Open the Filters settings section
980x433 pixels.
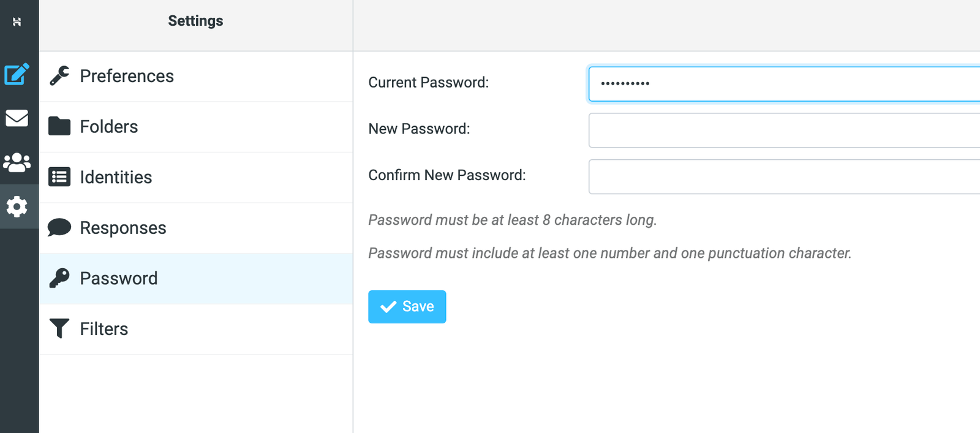(x=196, y=329)
